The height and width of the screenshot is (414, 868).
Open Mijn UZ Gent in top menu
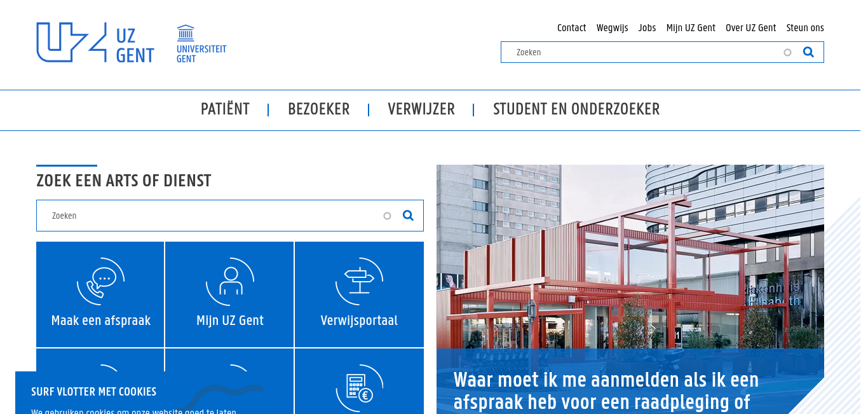click(691, 28)
